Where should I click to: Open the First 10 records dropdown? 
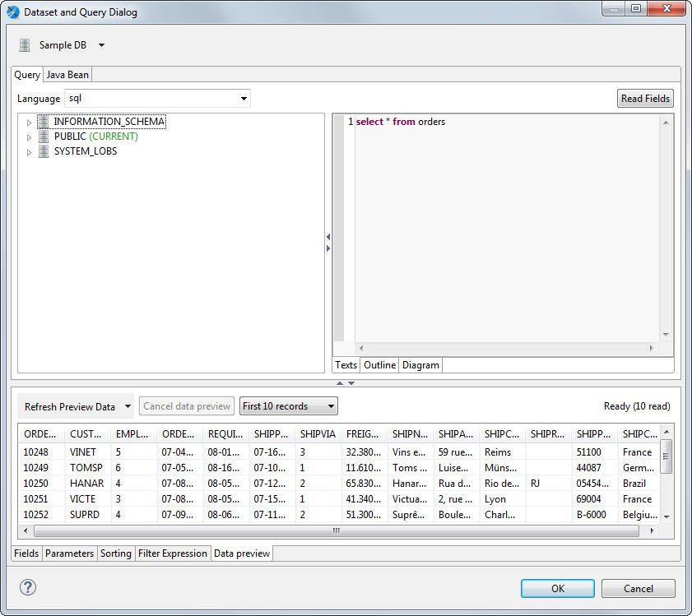(289, 406)
